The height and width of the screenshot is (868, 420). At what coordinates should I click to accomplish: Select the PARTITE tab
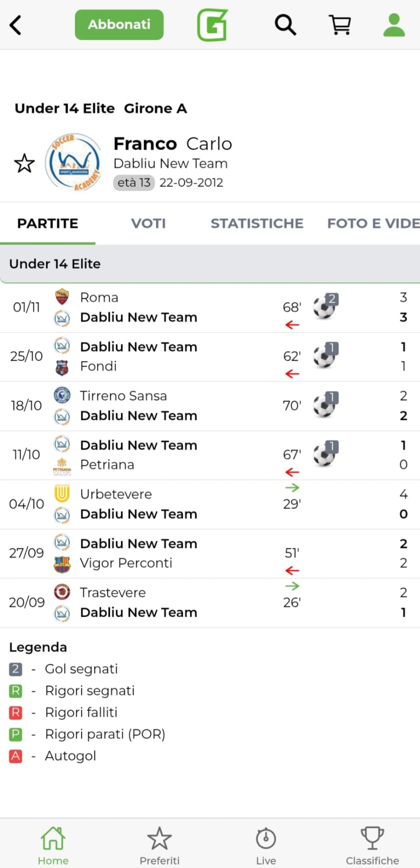pos(47,223)
